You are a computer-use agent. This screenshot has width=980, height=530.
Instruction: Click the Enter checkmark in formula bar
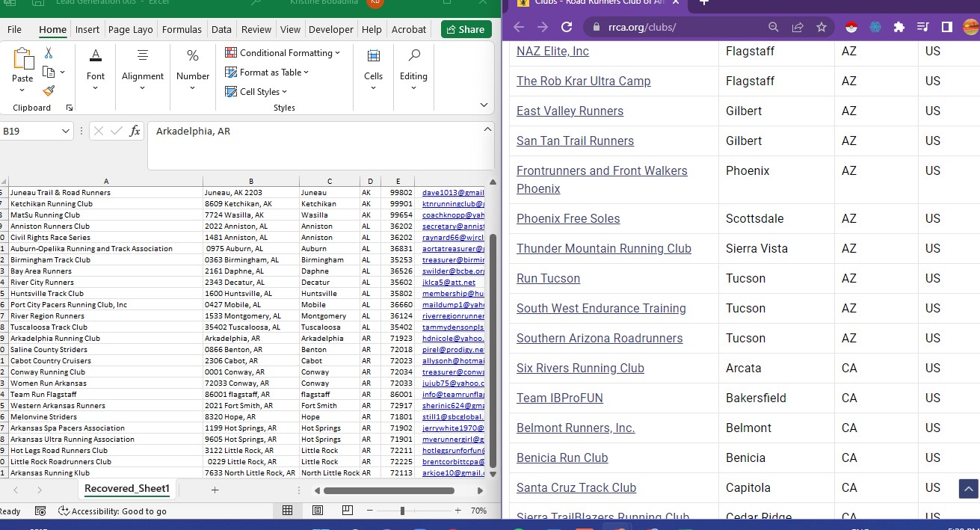116,131
